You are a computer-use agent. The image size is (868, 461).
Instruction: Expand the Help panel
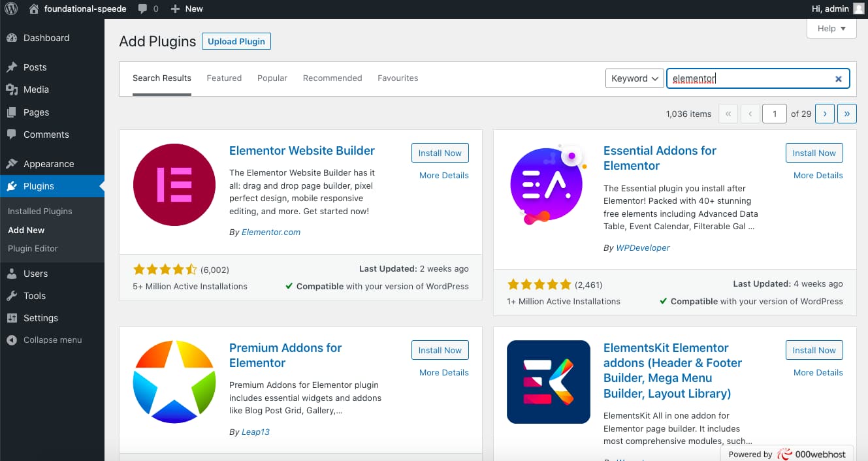pyautogui.click(x=831, y=28)
